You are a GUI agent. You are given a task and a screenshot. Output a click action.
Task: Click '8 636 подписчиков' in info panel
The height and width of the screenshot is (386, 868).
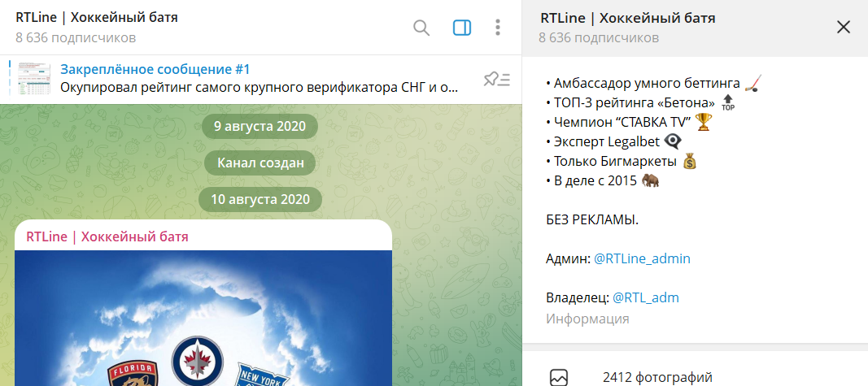[x=599, y=37]
